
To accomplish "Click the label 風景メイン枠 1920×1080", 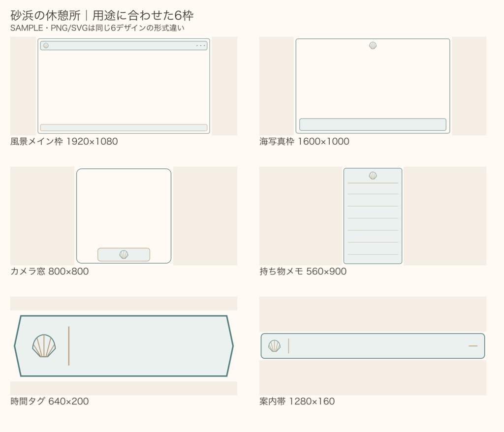I will point(64,141).
